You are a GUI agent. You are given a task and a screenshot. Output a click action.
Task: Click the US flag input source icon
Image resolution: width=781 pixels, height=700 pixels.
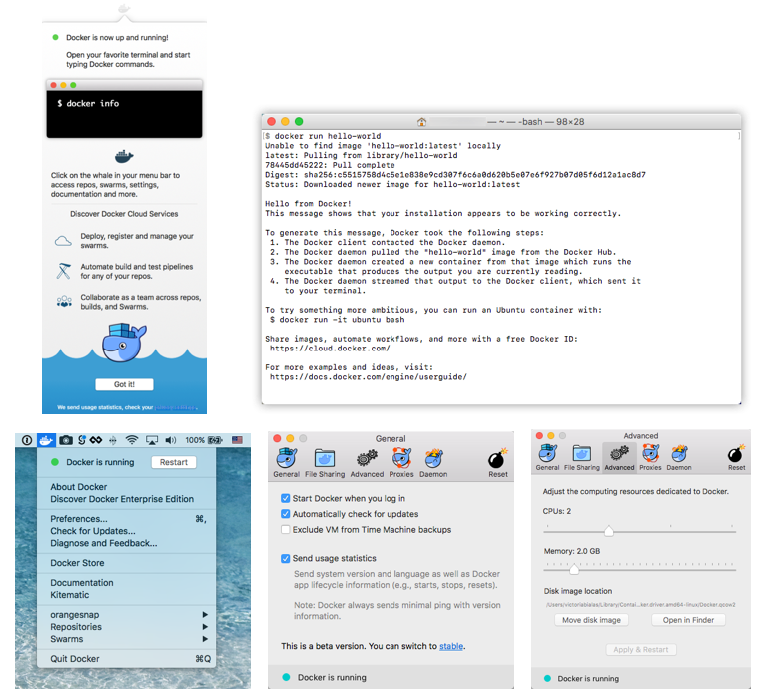point(237,440)
